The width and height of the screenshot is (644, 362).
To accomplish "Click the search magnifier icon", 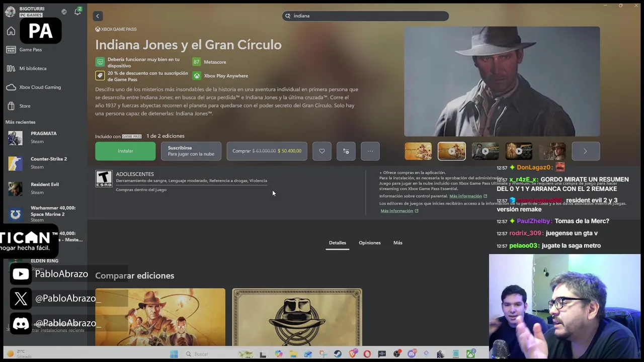I will [x=288, y=16].
